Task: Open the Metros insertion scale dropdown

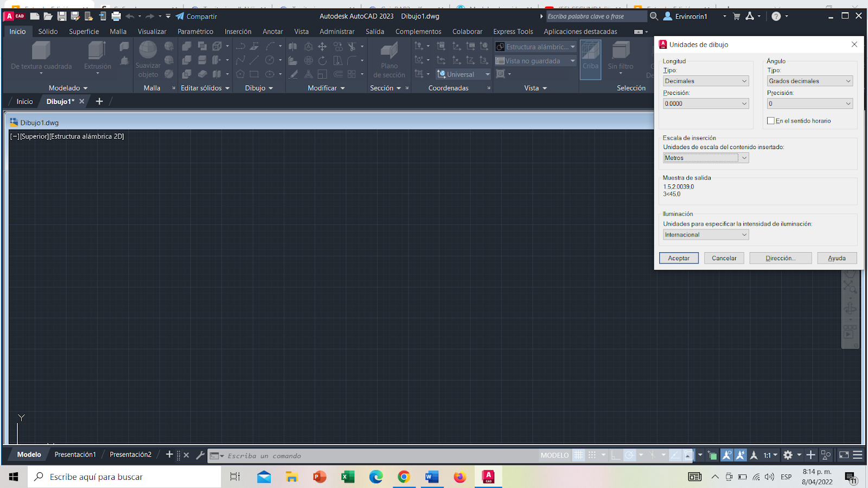Action: click(706, 158)
